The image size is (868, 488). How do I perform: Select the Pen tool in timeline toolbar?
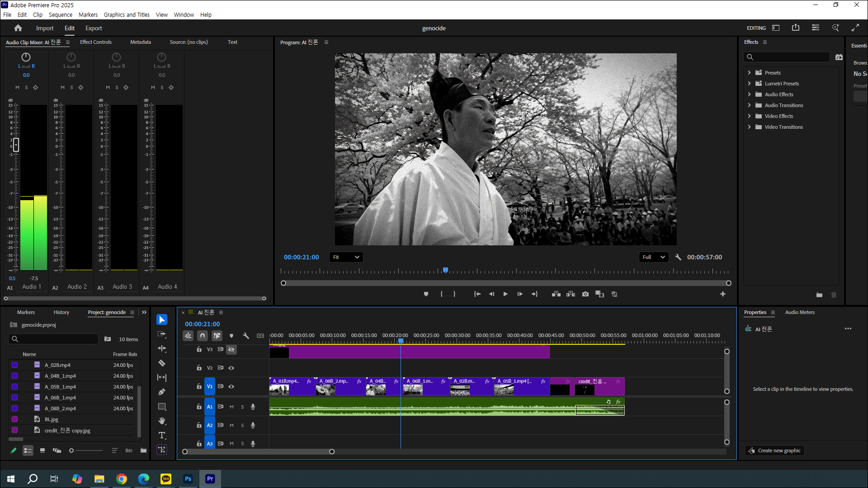tap(162, 392)
